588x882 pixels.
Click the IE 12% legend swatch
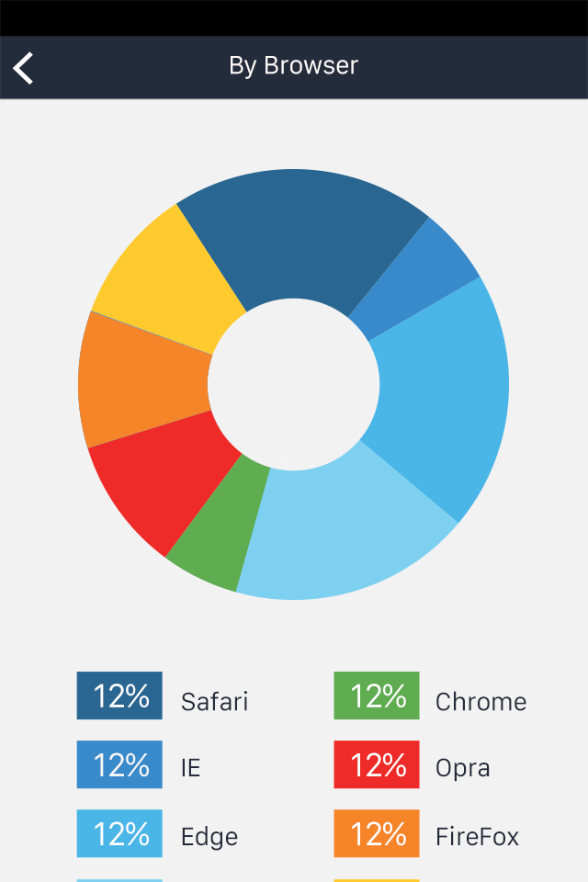[119, 764]
